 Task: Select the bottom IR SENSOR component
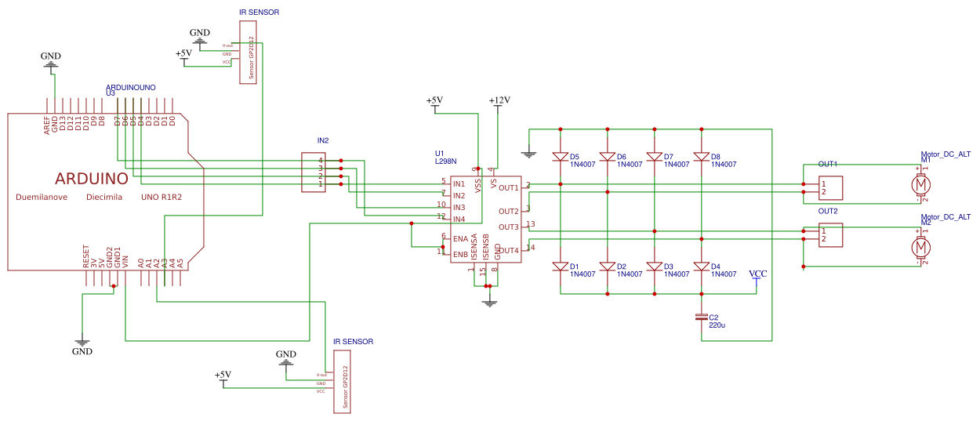click(x=342, y=381)
